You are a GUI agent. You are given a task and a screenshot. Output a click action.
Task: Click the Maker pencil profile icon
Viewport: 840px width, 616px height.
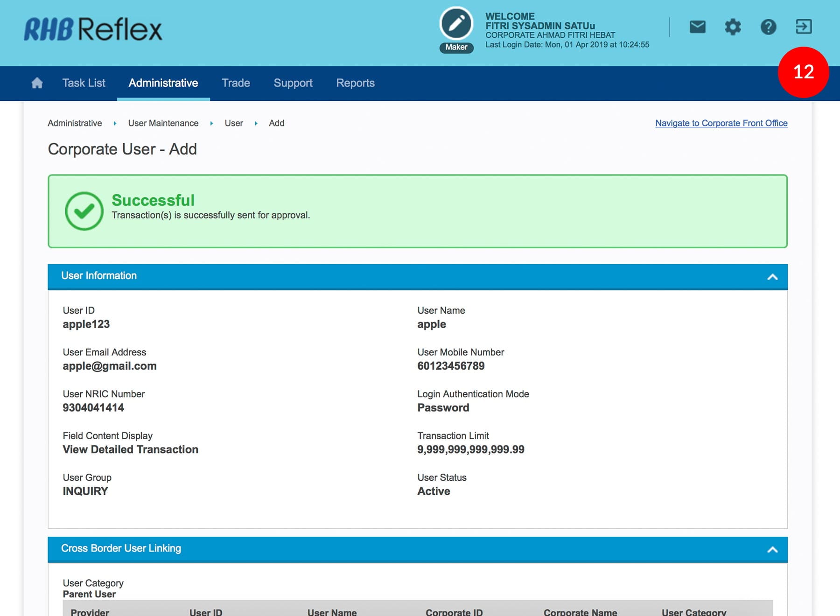tap(456, 24)
